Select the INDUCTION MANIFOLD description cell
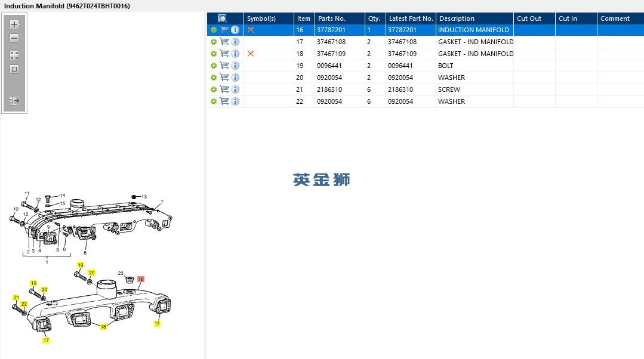 tap(474, 30)
